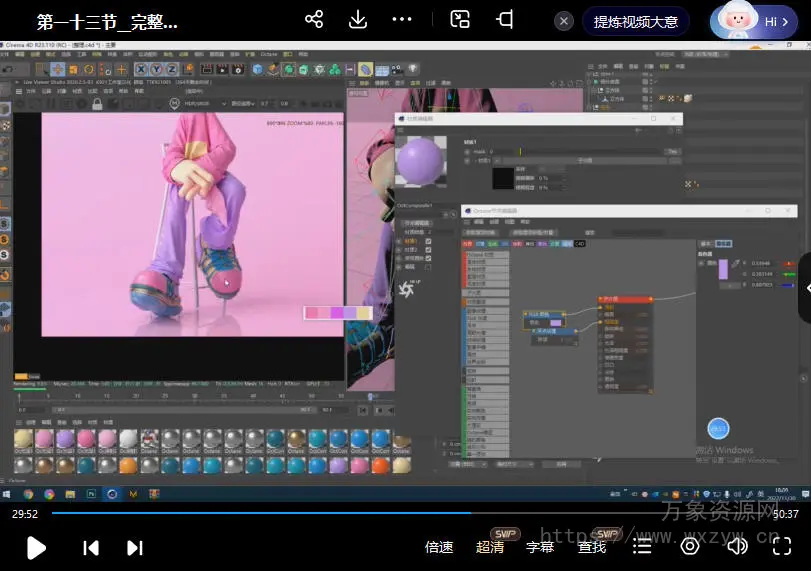Image resolution: width=811 pixels, height=571 pixels.
Task: Skip to the next video
Action: pyautogui.click(x=135, y=547)
